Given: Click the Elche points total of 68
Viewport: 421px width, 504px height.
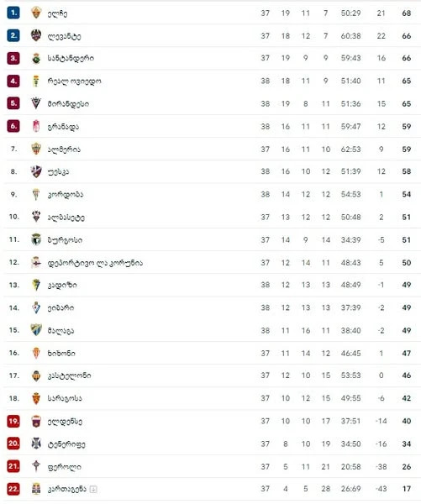Looking at the screenshot, I should coord(407,13).
